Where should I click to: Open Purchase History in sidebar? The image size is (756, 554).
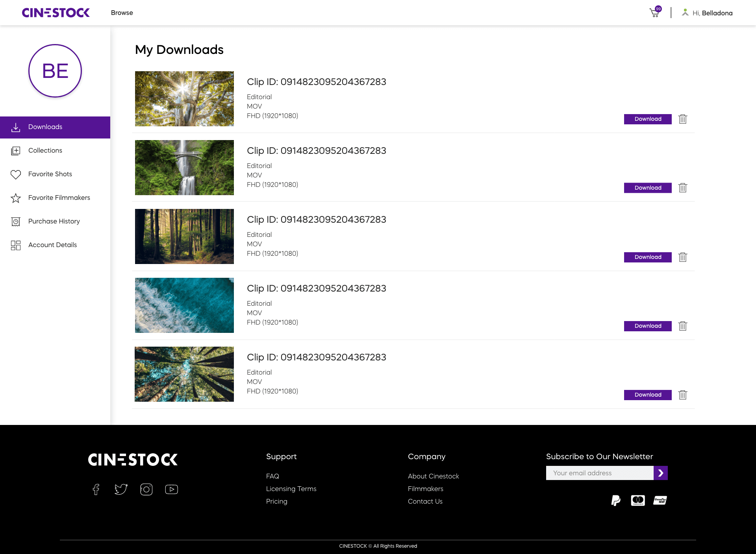click(54, 222)
